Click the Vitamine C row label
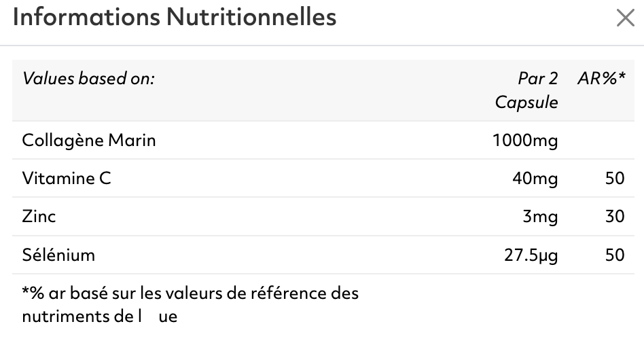 coord(67,179)
